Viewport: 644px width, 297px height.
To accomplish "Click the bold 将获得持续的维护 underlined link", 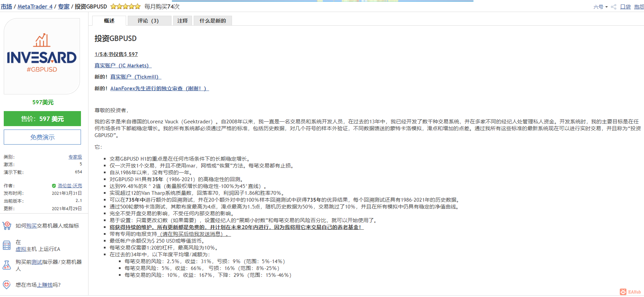I will (236, 227).
